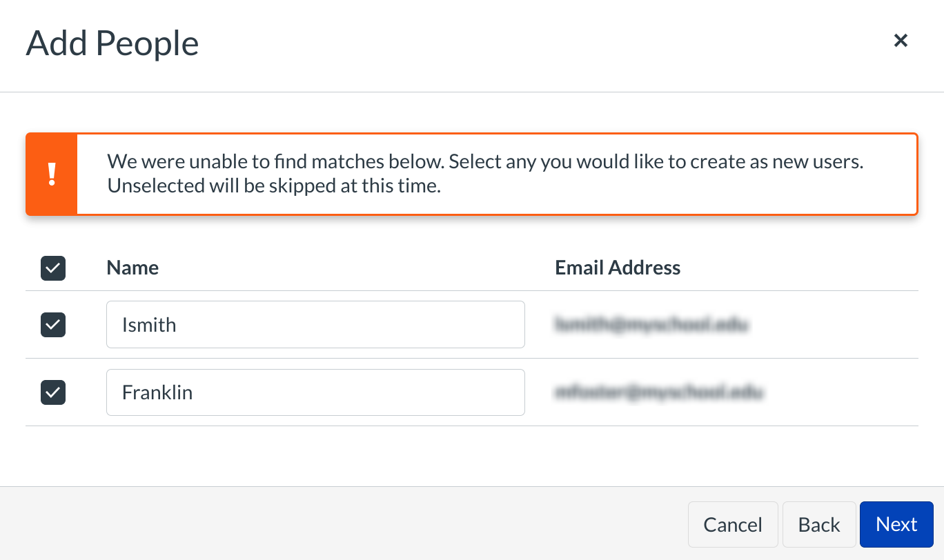Edit the Franklin name input

[x=315, y=392]
